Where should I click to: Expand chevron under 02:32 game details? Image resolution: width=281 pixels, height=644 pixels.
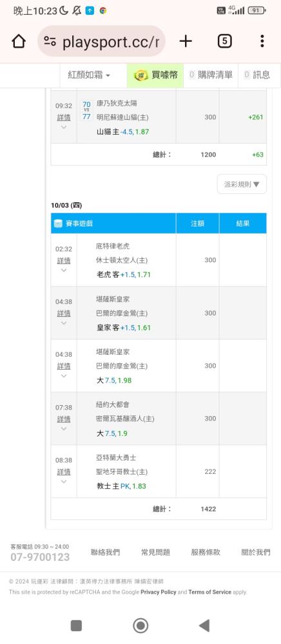(64, 270)
